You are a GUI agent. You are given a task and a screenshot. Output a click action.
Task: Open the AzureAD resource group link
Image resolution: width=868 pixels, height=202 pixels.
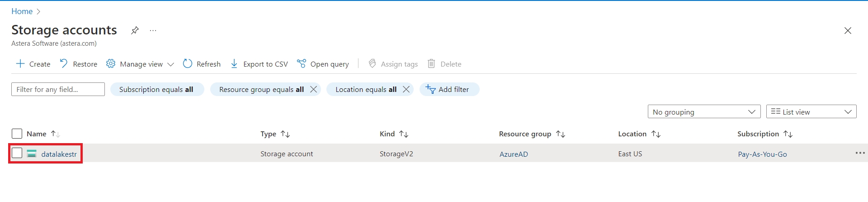point(514,154)
